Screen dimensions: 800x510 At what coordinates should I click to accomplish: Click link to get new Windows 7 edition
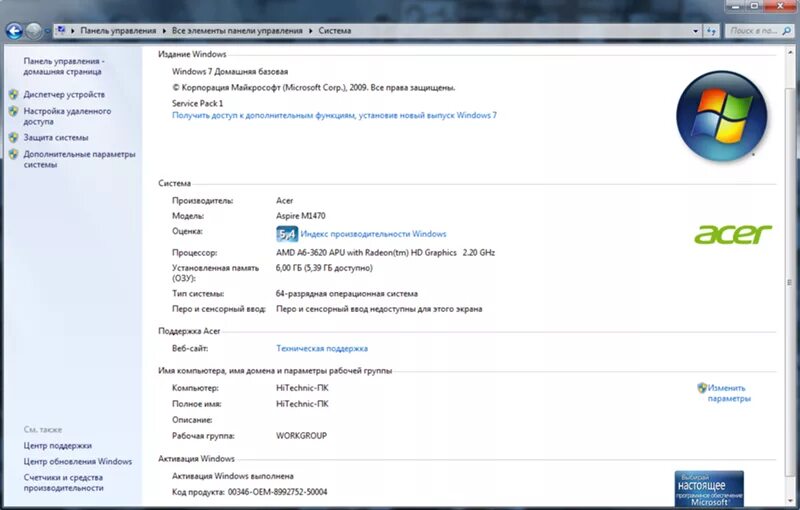pyautogui.click(x=334, y=115)
